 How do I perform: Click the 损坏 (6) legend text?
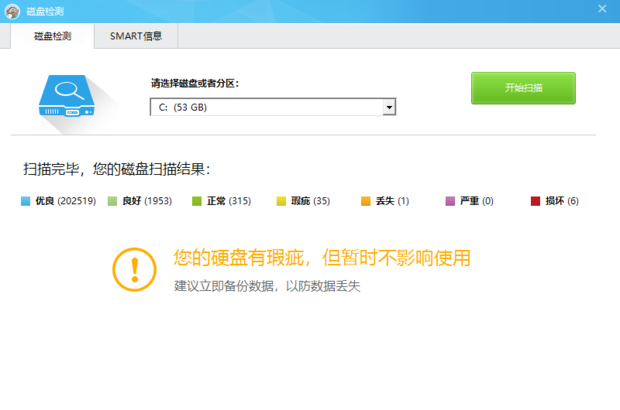click(x=562, y=201)
